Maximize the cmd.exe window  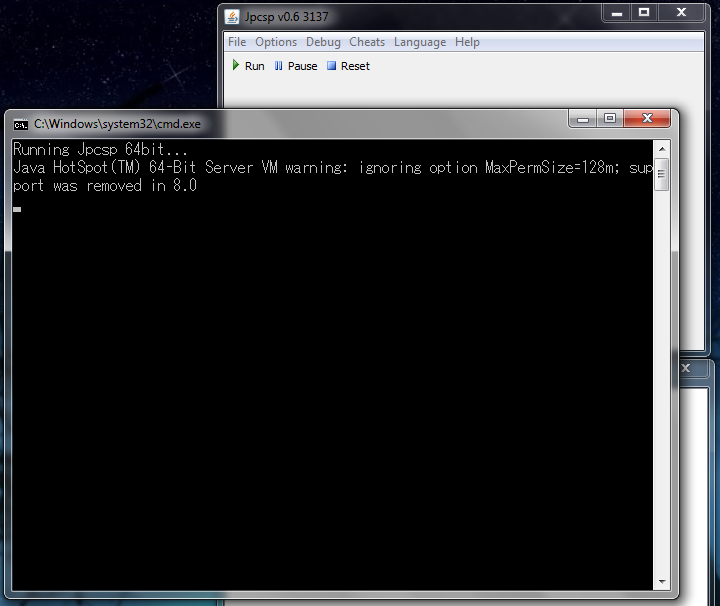pos(610,118)
